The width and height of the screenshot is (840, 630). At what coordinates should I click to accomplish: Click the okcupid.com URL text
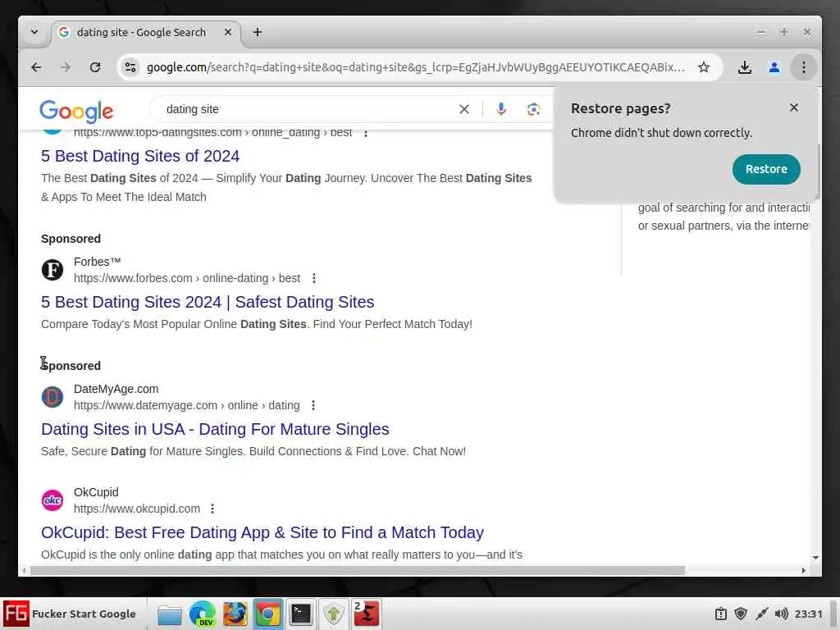click(137, 509)
